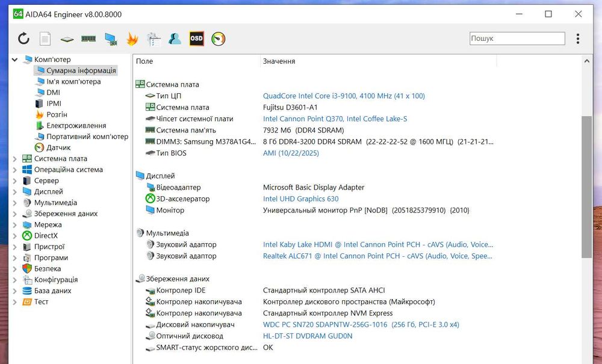Open the Intel UHD Graphics 630 link

tap(300, 199)
